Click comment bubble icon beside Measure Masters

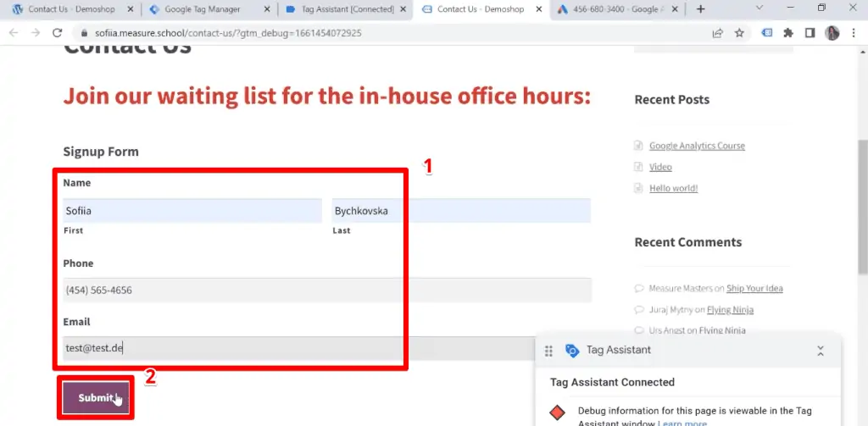coord(639,289)
